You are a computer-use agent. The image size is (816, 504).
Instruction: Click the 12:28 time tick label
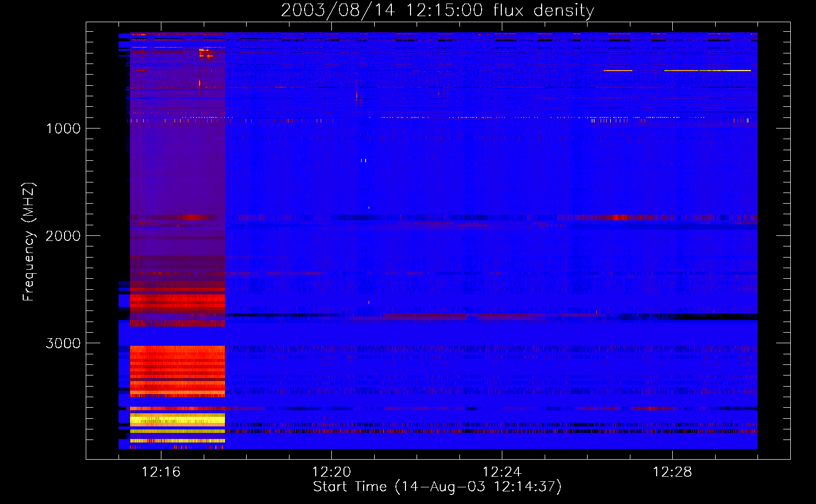click(x=672, y=472)
